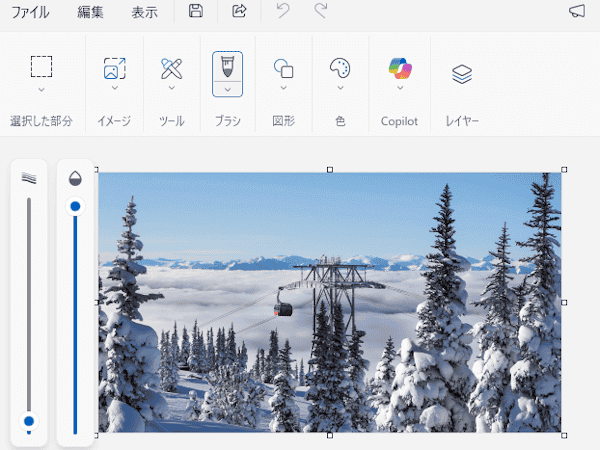Click the share icon
Screen dimensions: 600x450
pyautogui.click(x=240, y=11)
